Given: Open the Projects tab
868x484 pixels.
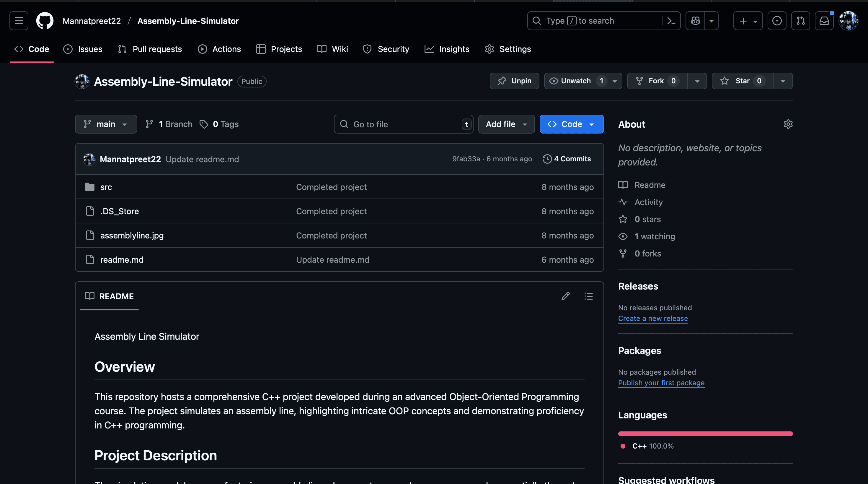Looking at the screenshot, I should point(279,49).
